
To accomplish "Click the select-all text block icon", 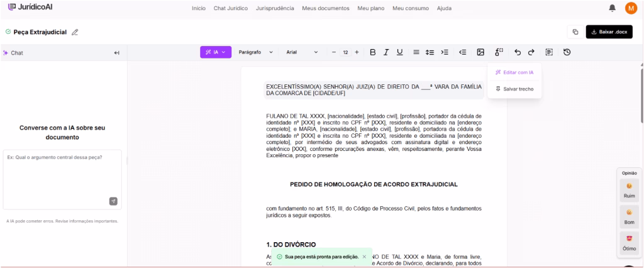I will [x=549, y=52].
